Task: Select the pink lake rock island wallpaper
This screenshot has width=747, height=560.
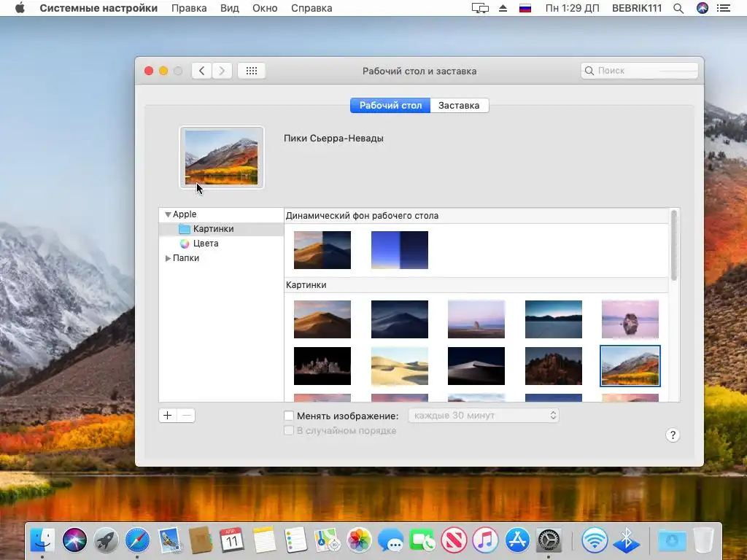Action: 630,319
